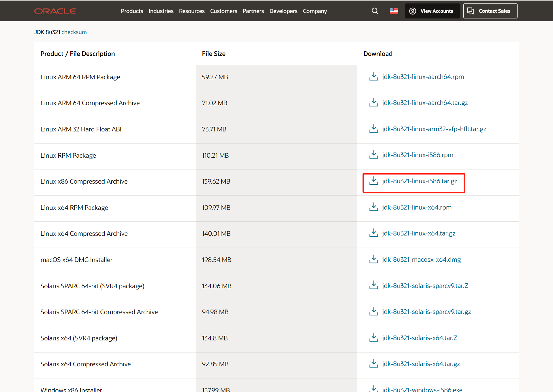Open the Partners menu
The height and width of the screenshot is (392, 553).
pyautogui.click(x=253, y=11)
